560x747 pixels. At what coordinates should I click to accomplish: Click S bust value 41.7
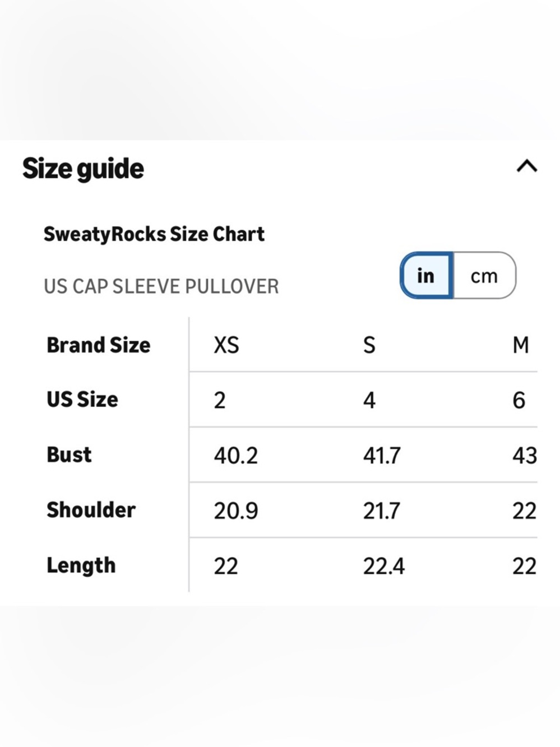pyautogui.click(x=382, y=456)
